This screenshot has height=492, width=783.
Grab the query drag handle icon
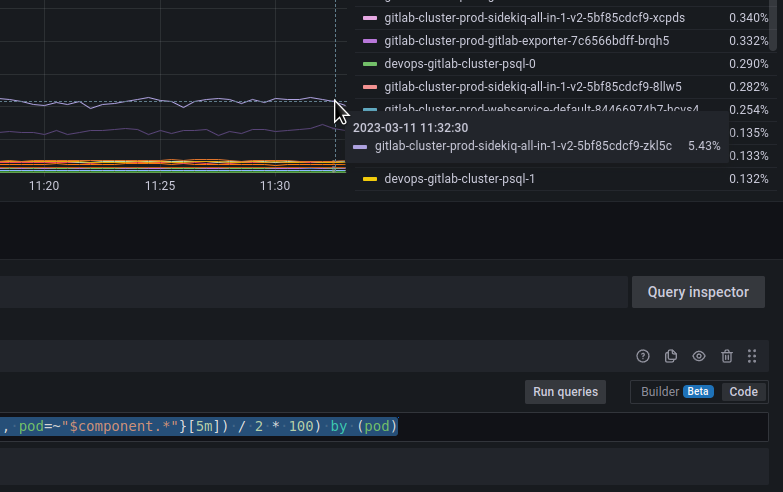tap(752, 356)
